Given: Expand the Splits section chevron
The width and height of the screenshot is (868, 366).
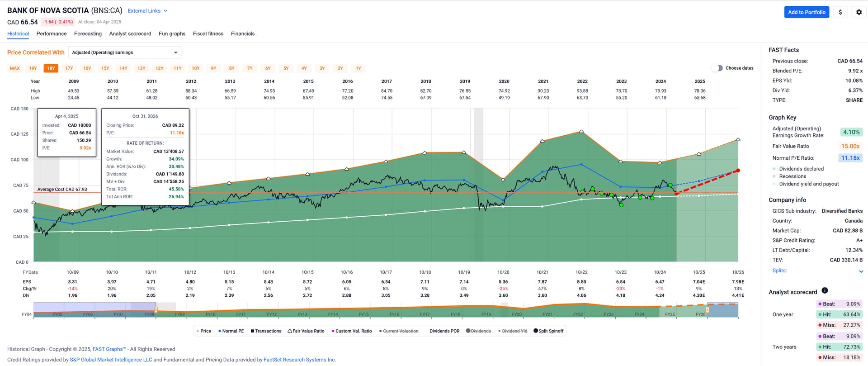Looking at the screenshot, I should [x=861, y=271].
